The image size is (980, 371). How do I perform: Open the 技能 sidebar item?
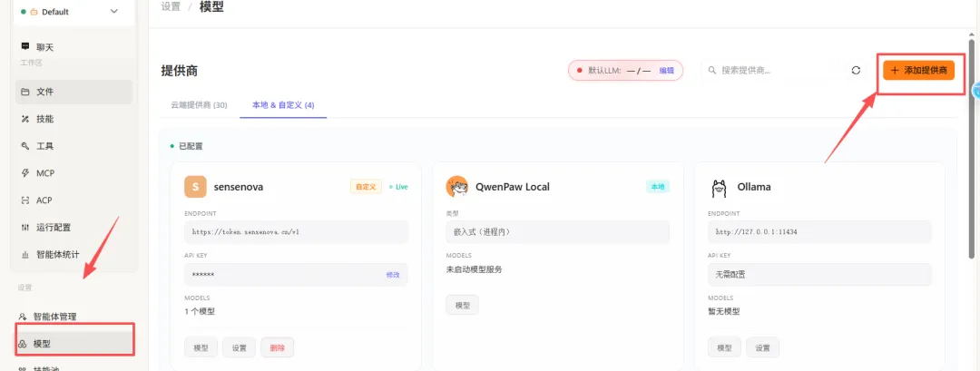pos(74,119)
